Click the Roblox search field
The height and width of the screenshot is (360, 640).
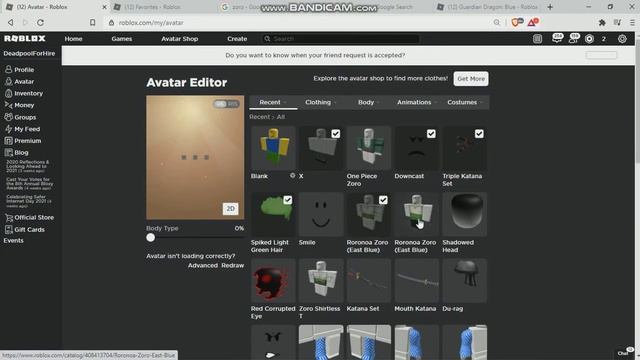tap(340, 39)
